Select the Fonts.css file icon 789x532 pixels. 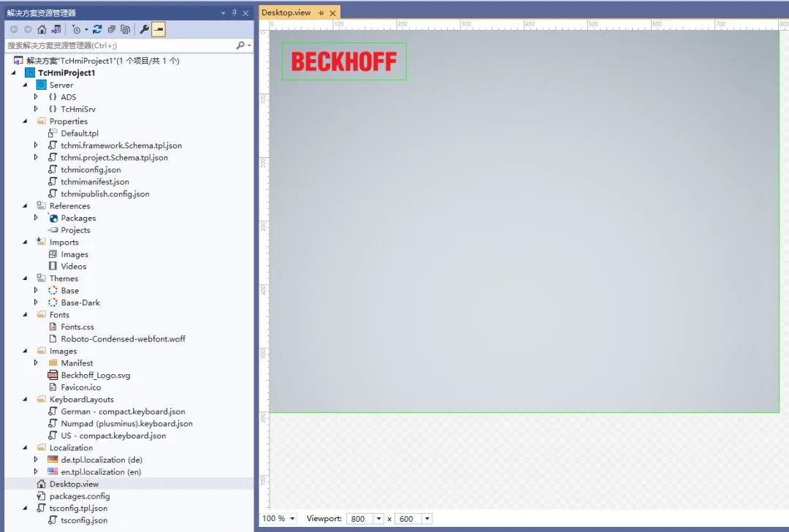coord(53,327)
